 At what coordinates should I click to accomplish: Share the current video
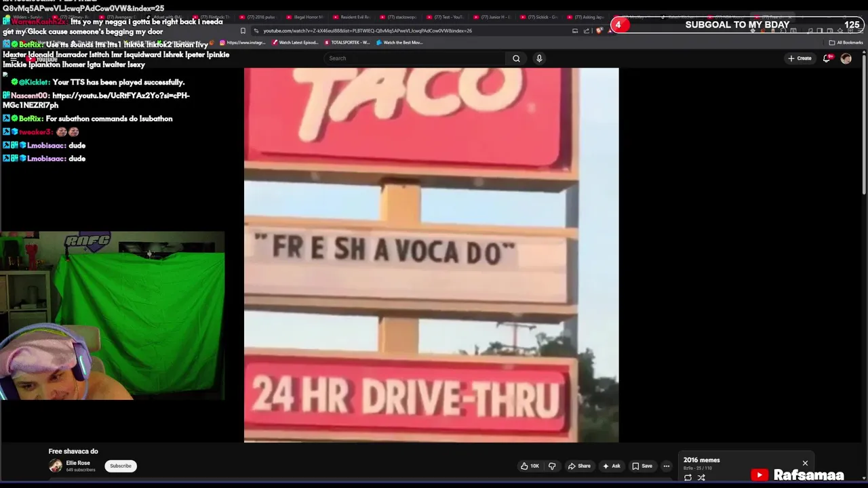coord(579,466)
